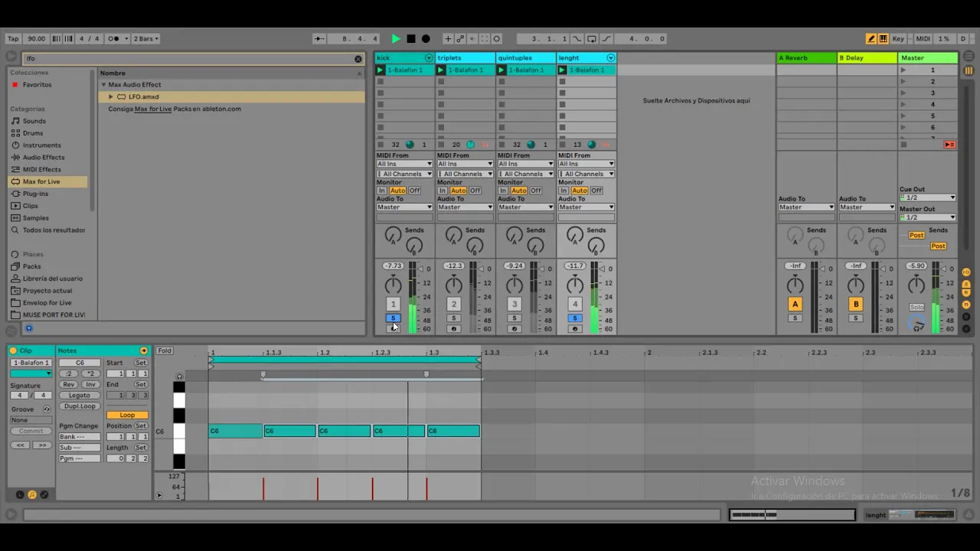Click the Tap tempo button
Image resolution: width=980 pixels, height=551 pixels.
click(x=13, y=39)
